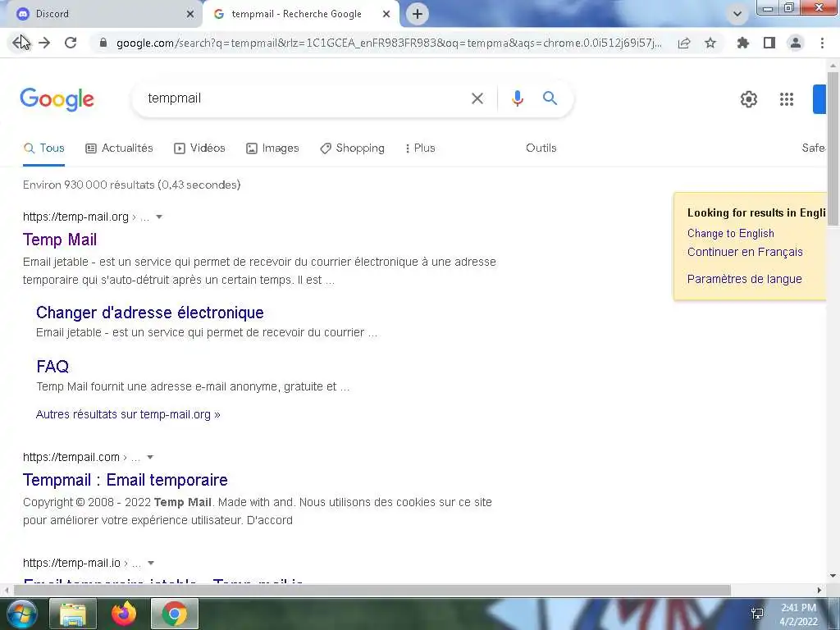Expand options arrow beside temp-mail.org URL
Screen dimensions: 840x630
[x=159, y=217]
